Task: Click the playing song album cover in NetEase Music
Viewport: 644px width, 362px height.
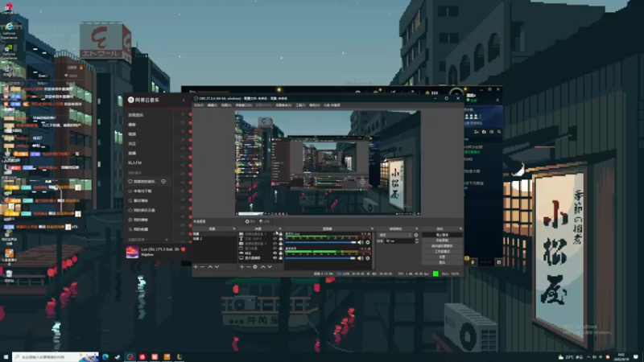Action: point(132,252)
